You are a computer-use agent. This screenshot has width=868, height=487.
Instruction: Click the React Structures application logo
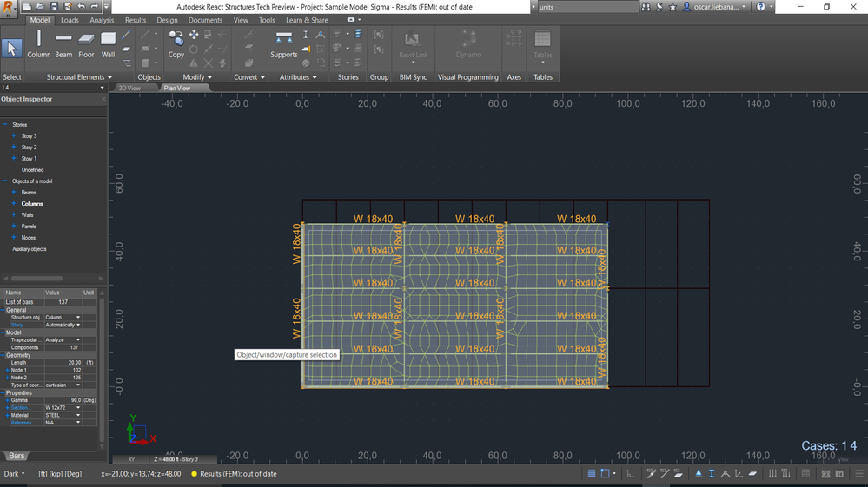(9, 8)
